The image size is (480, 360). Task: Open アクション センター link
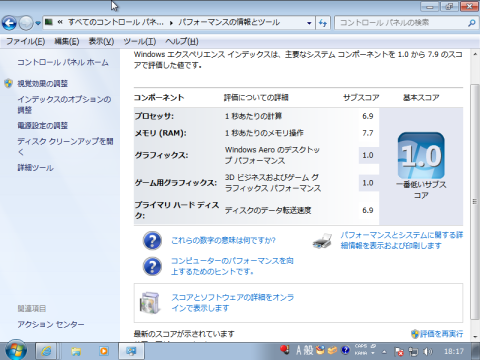(51, 324)
